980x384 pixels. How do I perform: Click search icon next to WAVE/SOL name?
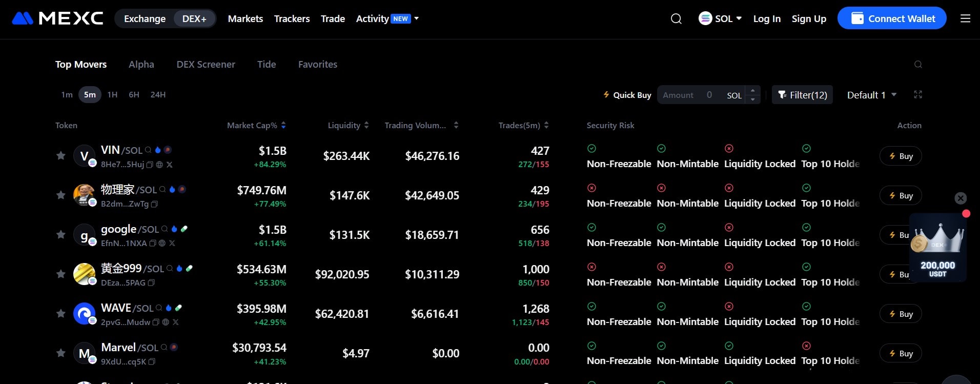click(x=159, y=308)
